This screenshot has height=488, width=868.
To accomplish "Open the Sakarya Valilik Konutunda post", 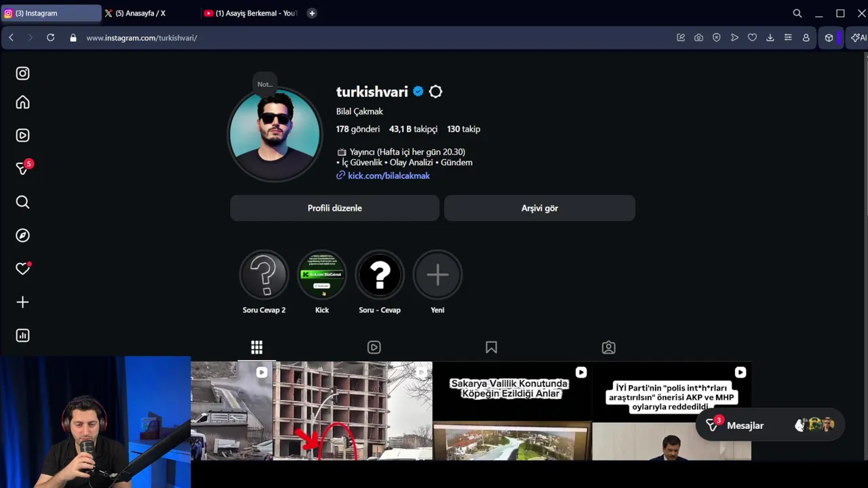I will point(512,411).
